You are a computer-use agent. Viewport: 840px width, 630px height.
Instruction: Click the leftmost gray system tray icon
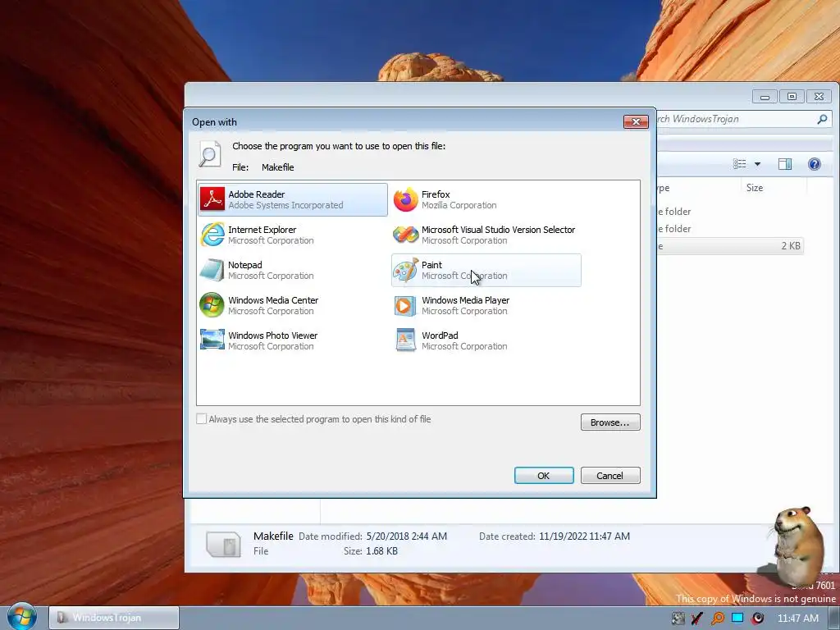point(678,619)
